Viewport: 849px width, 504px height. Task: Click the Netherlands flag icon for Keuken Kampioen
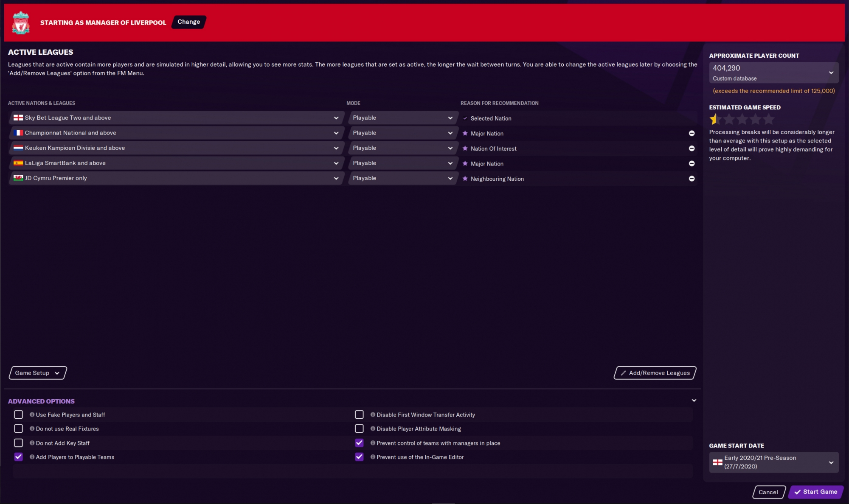coord(17,148)
